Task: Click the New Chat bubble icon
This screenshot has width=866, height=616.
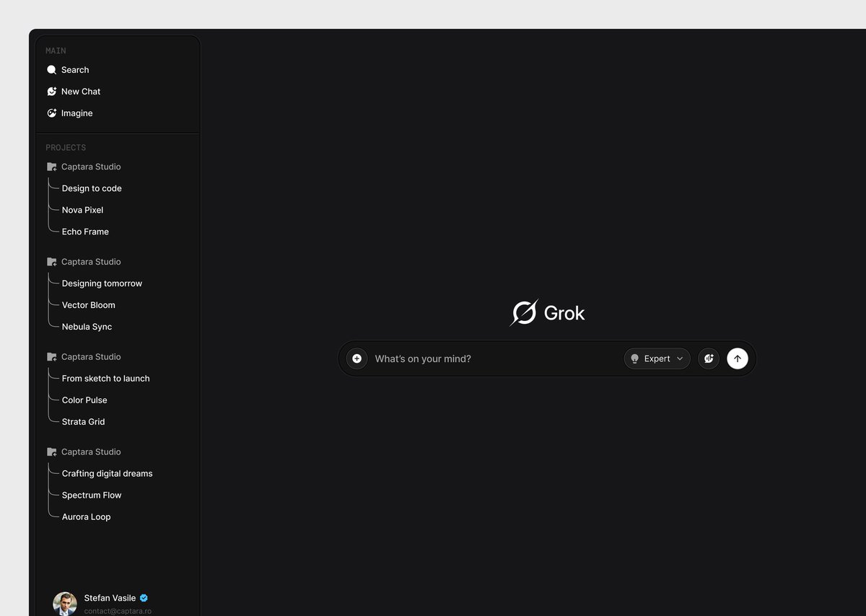Action: coord(51,92)
